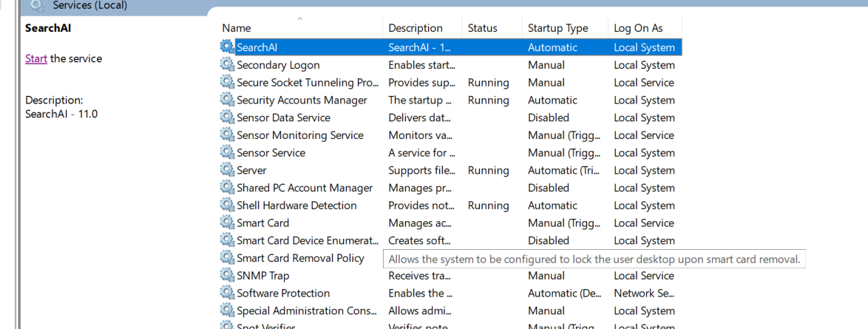The width and height of the screenshot is (868, 329).
Task: Click gear icon for Shell Hardware Detection
Action: click(x=228, y=205)
